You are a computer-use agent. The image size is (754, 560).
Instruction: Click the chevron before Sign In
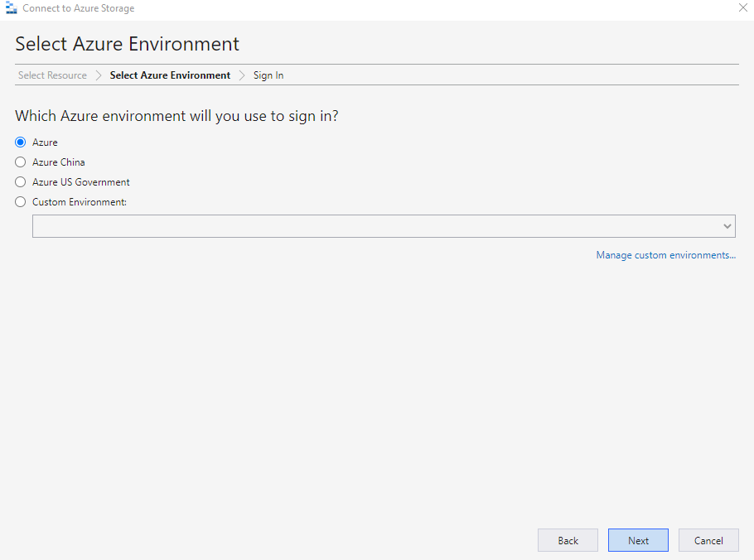242,75
